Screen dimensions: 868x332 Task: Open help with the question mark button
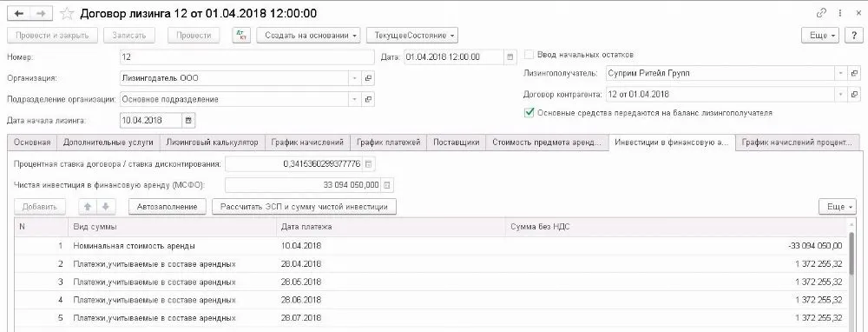[854, 35]
